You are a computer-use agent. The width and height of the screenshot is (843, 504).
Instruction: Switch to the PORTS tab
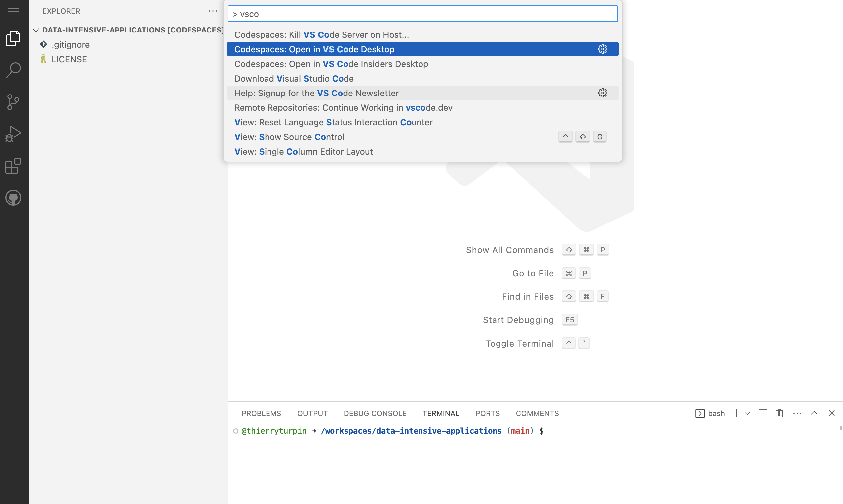487,413
